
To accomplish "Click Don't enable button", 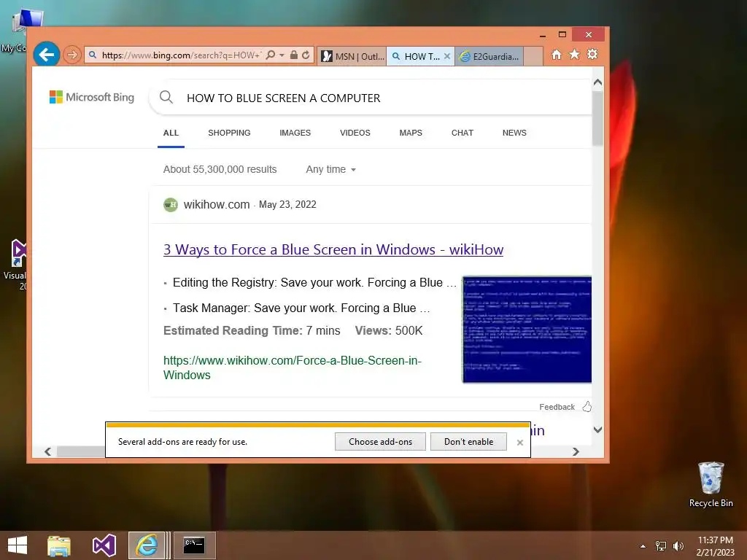I will click(469, 442).
